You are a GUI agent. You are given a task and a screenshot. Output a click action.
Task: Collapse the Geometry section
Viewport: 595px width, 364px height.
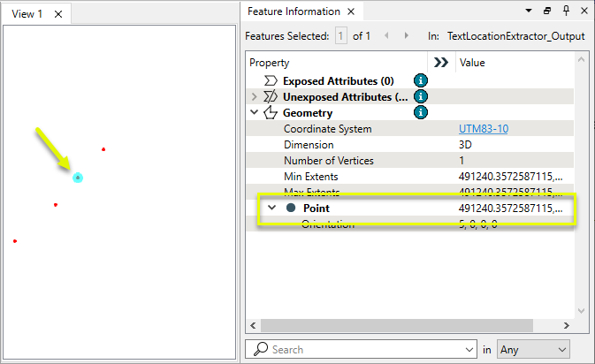tap(255, 112)
